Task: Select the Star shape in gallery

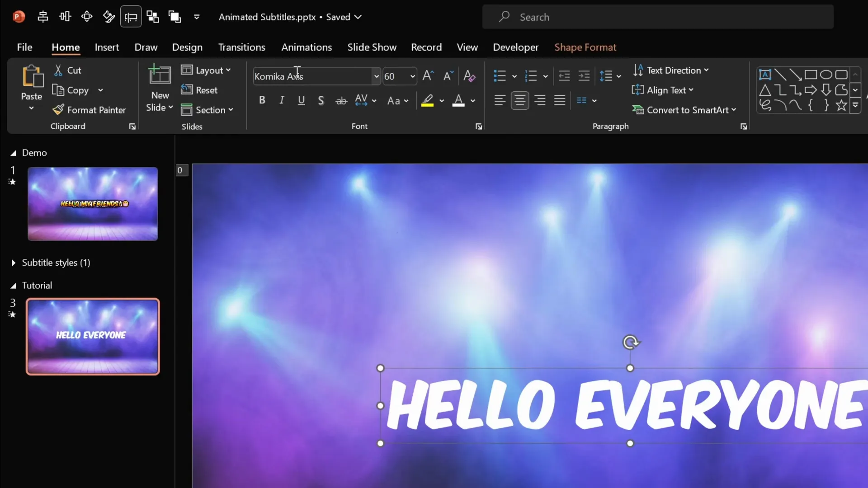Action: [x=841, y=105]
